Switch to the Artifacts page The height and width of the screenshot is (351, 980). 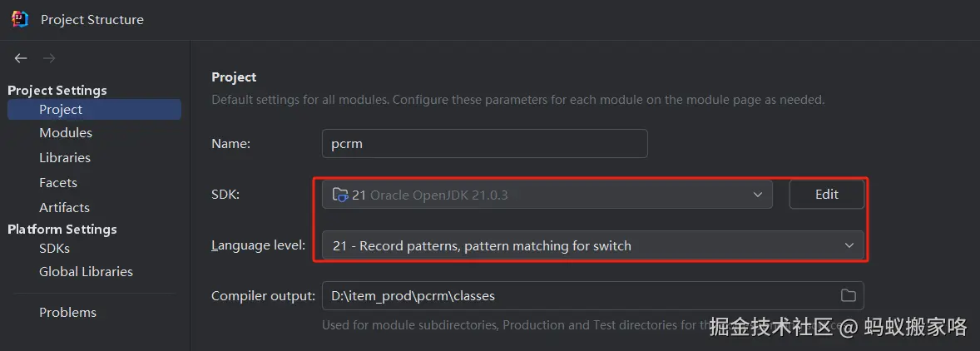pyautogui.click(x=64, y=208)
